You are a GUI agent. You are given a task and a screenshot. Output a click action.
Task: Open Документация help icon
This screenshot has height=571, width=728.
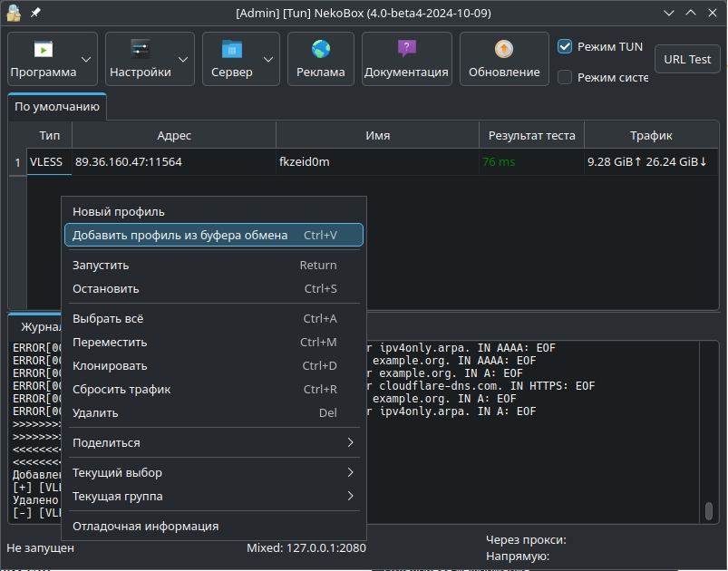406,49
